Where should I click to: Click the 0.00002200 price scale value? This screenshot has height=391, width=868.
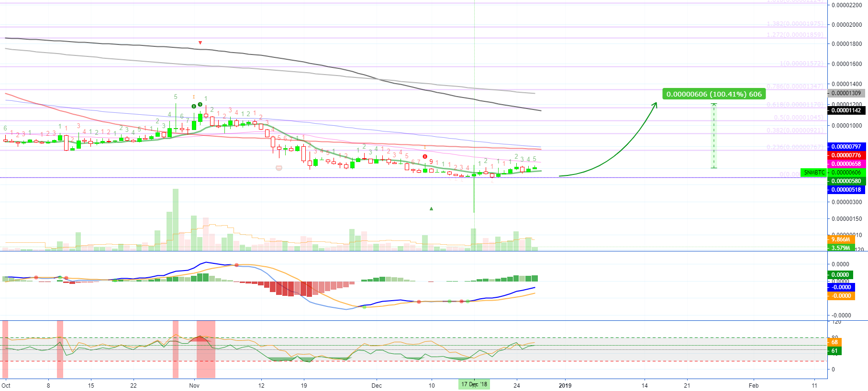(x=846, y=5)
